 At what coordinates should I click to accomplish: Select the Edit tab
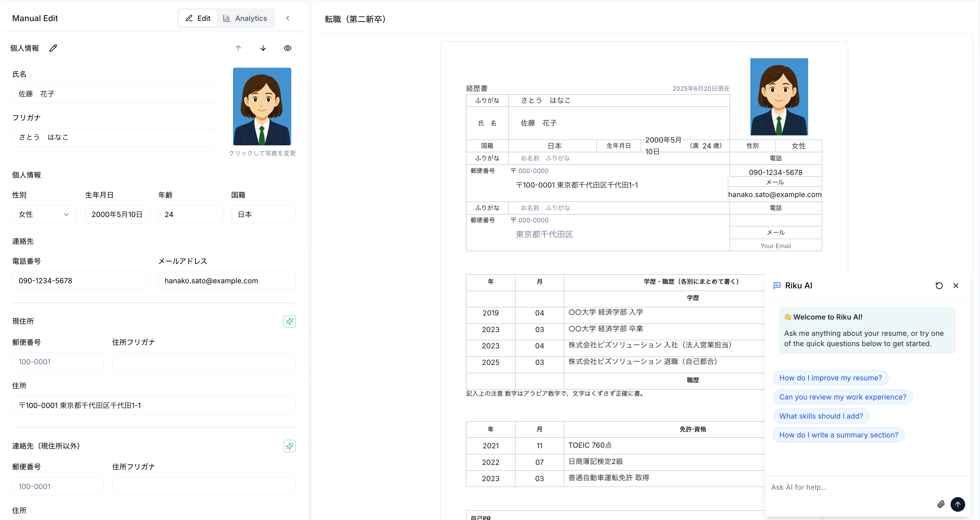point(198,18)
